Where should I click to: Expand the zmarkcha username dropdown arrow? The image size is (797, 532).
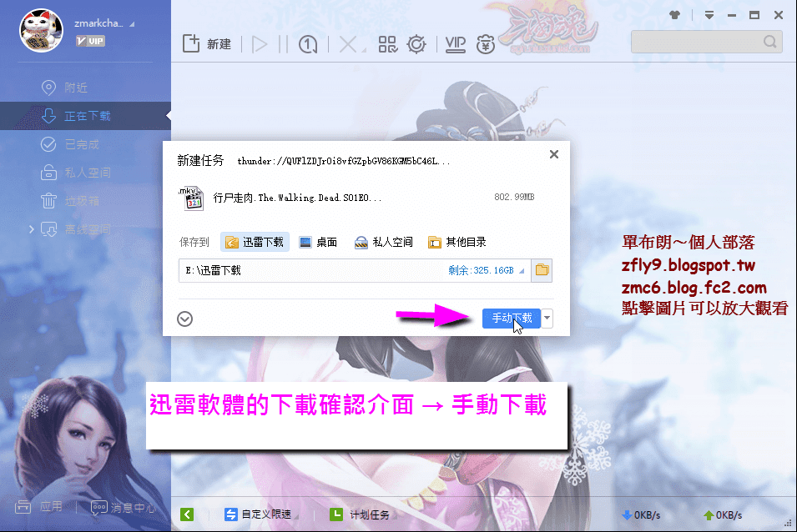(132, 24)
